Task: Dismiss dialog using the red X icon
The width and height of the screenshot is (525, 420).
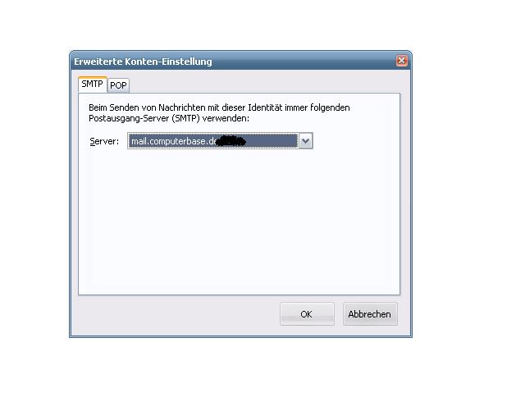Action: (x=401, y=61)
